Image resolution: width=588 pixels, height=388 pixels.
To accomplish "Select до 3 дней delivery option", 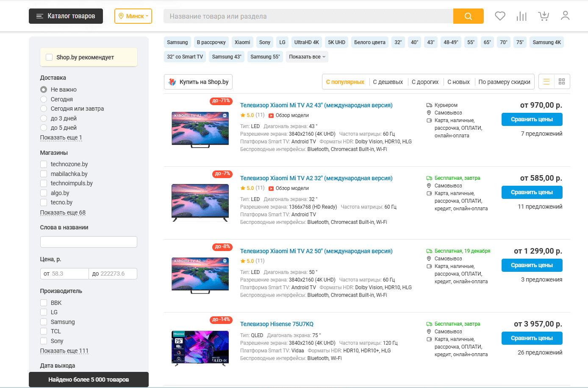I will coord(44,118).
